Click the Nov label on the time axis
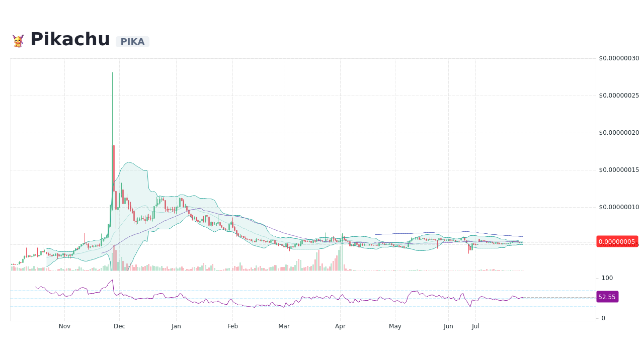 pos(64,326)
